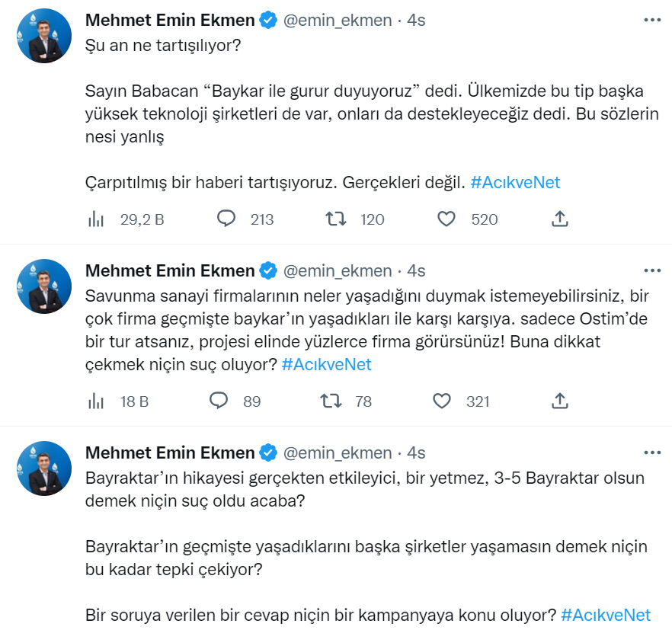Screen dimensions: 672x630
Task: Open more options menu on first tweet
Action: (x=652, y=21)
